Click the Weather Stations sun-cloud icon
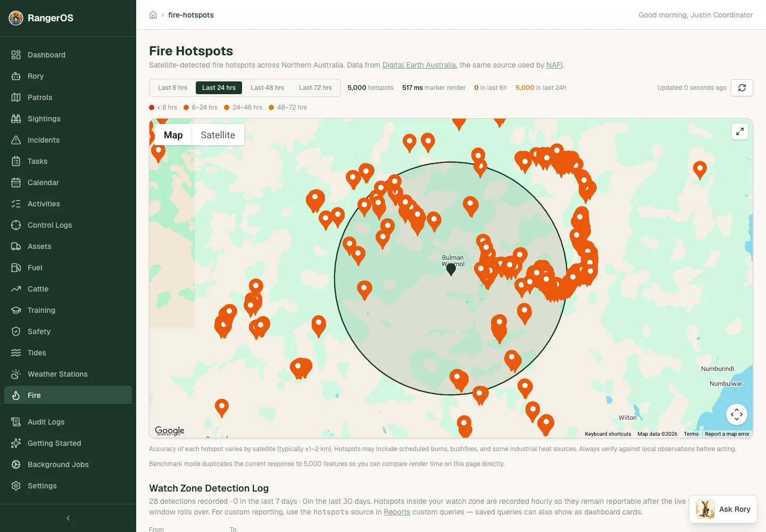The height and width of the screenshot is (532, 766). pos(16,374)
